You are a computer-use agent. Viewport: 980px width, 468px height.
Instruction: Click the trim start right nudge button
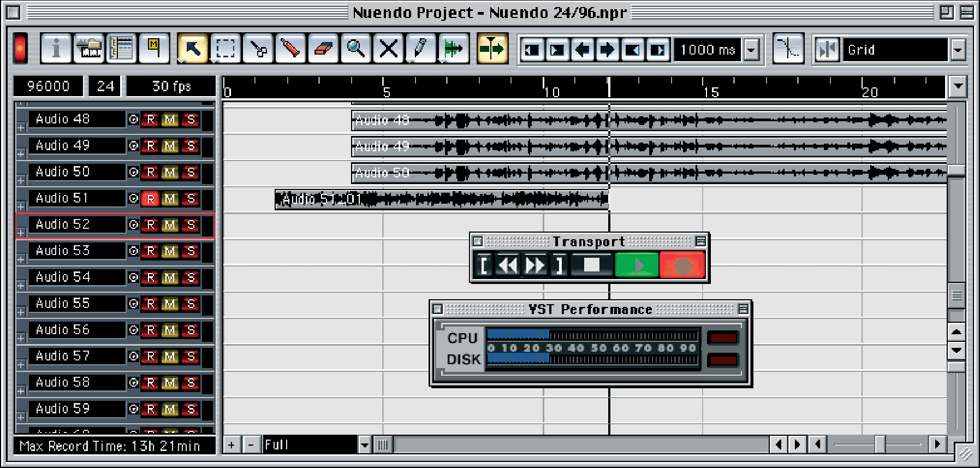[x=557, y=50]
